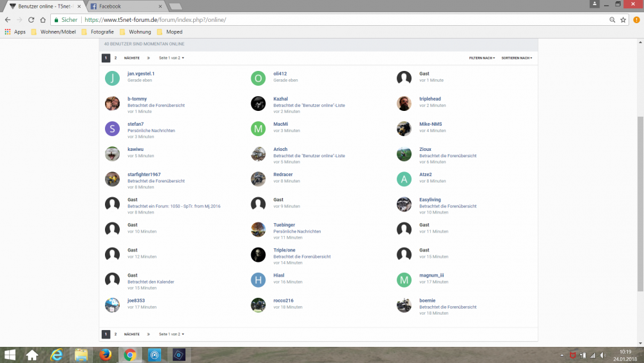Close the Facebook tab
Viewport: 644px width, 363px height.
coord(160,6)
